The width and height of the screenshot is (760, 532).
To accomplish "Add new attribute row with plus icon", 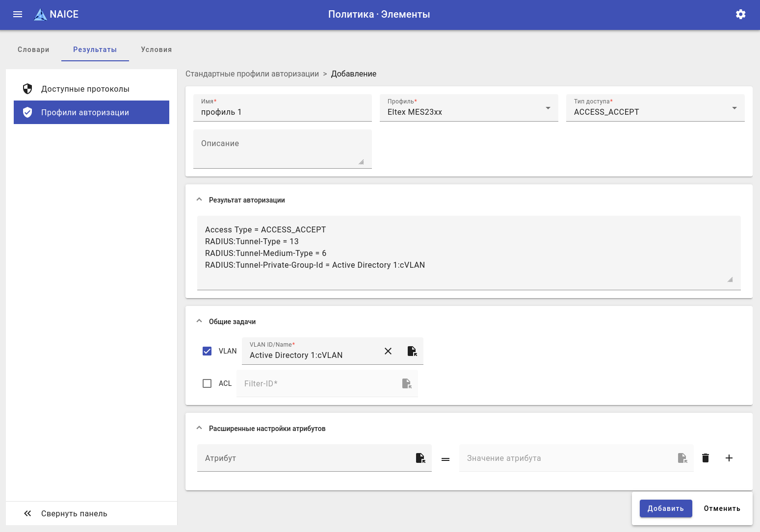I will pos(729,458).
